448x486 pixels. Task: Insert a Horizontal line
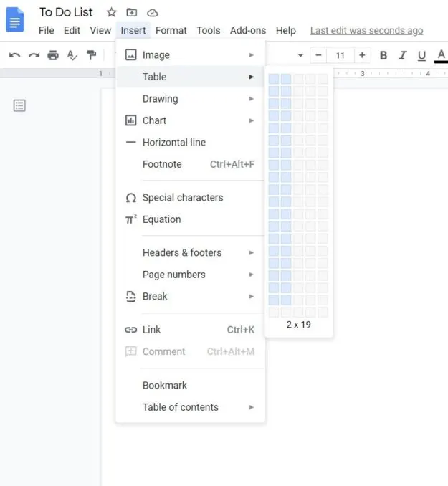tap(191, 142)
